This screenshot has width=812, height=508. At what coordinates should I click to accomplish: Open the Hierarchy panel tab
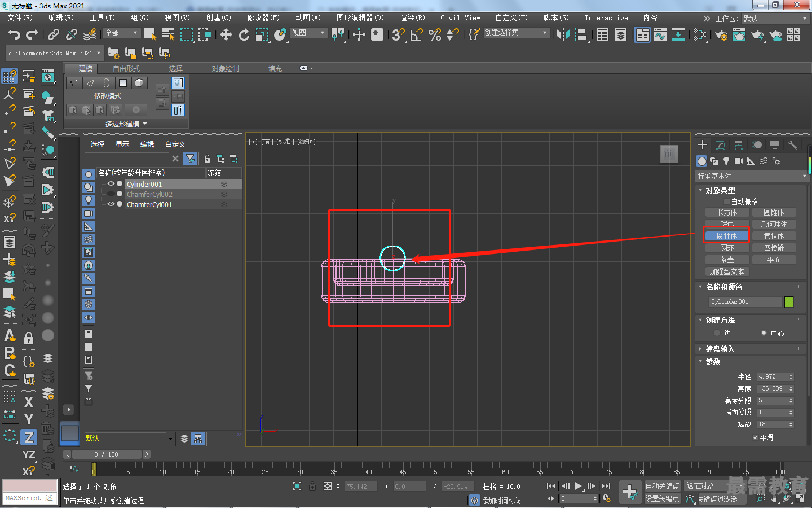tap(739, 145)
